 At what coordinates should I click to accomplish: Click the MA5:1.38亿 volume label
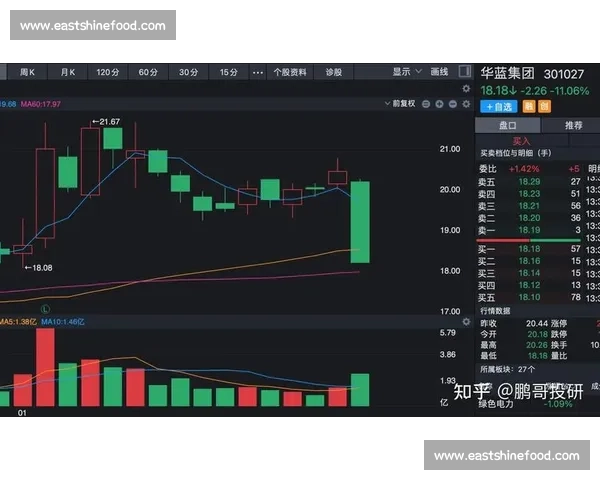[18, 322]
